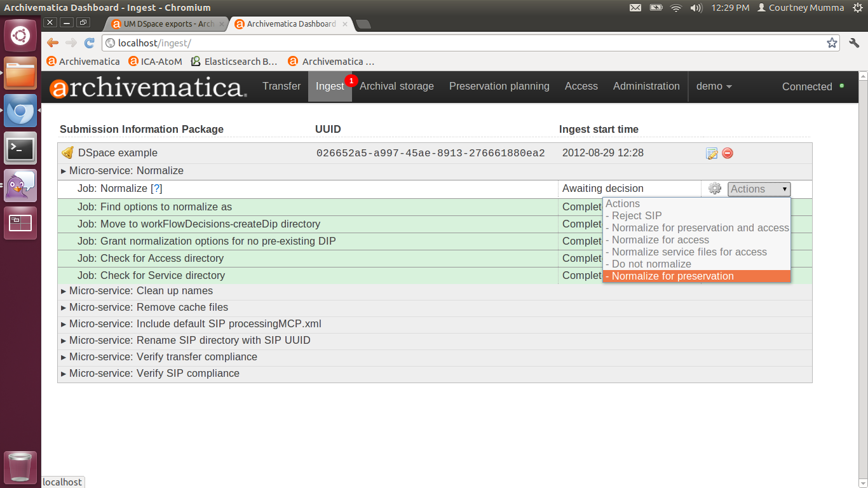
Task: Click the localhost/ingest address bar
Action: (445, 43)
